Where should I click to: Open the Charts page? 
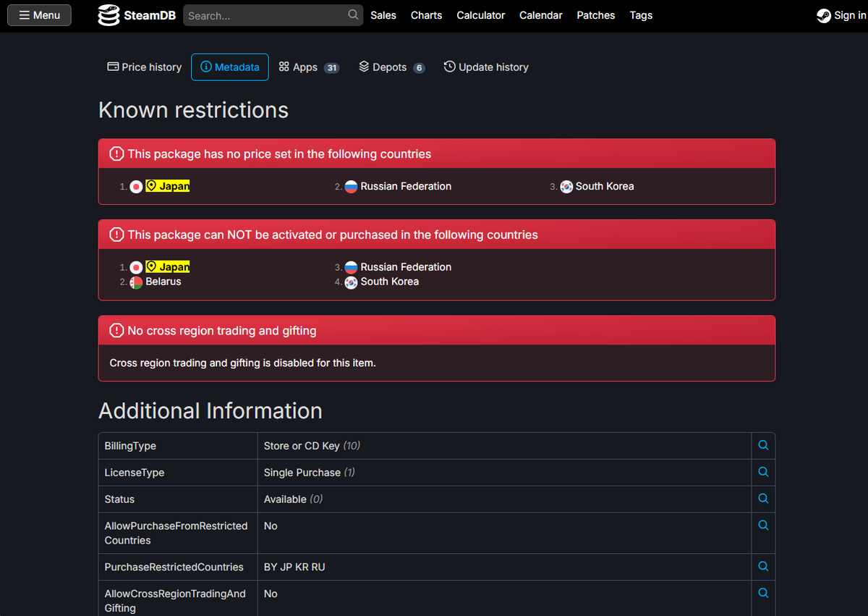tap(426, 15)
